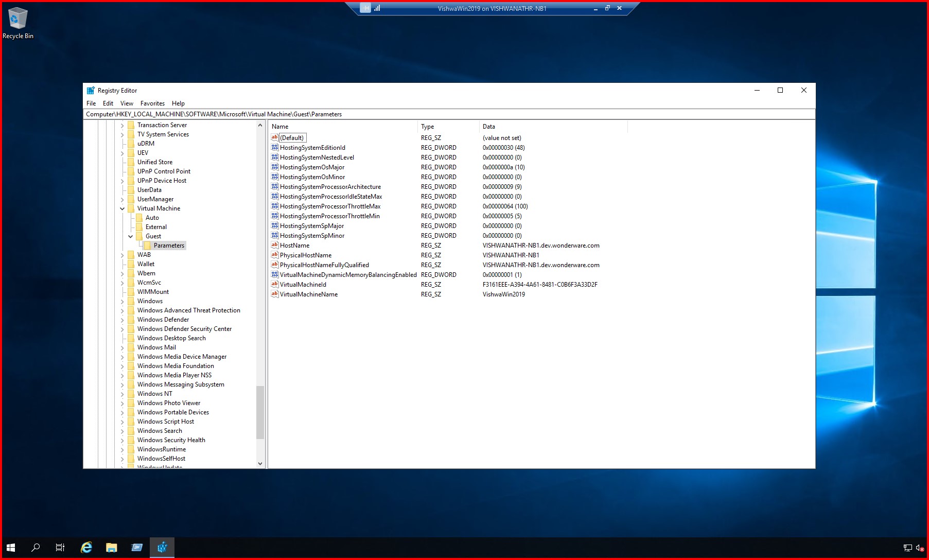The height and width of the screenshot is (560, 929).
Task: Collapse the Guest key in the tree
Action: tap(130, 236)
